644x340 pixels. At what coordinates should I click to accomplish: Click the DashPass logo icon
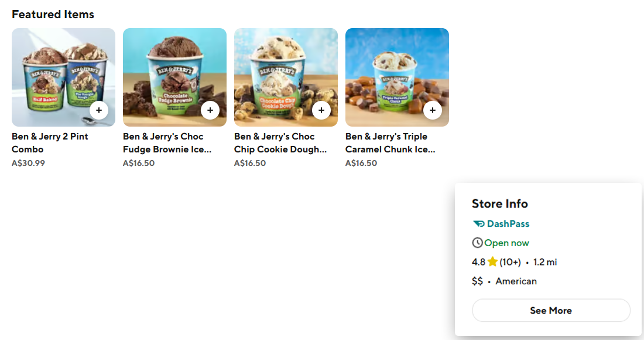pos(478,224)
